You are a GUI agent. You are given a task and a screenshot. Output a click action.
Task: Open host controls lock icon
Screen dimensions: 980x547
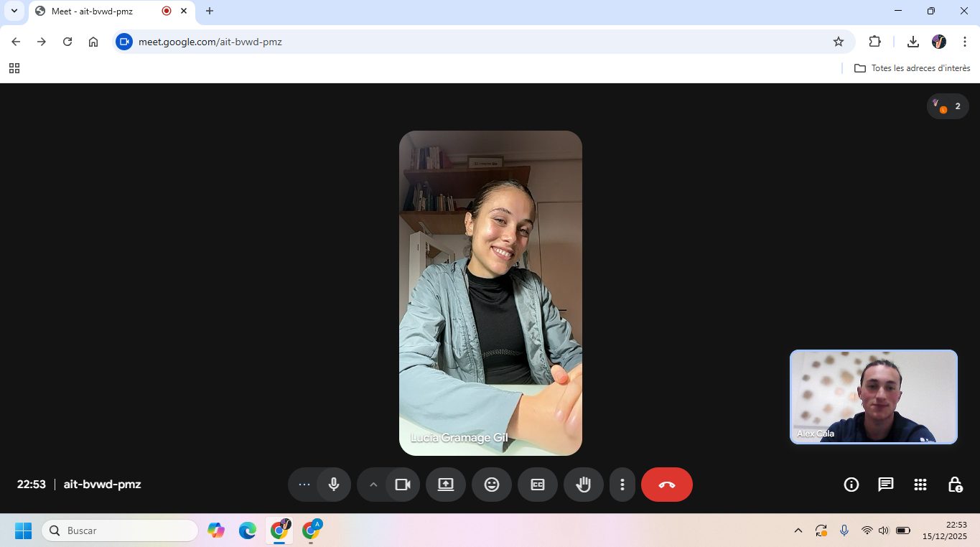click(x=954, y=485)
